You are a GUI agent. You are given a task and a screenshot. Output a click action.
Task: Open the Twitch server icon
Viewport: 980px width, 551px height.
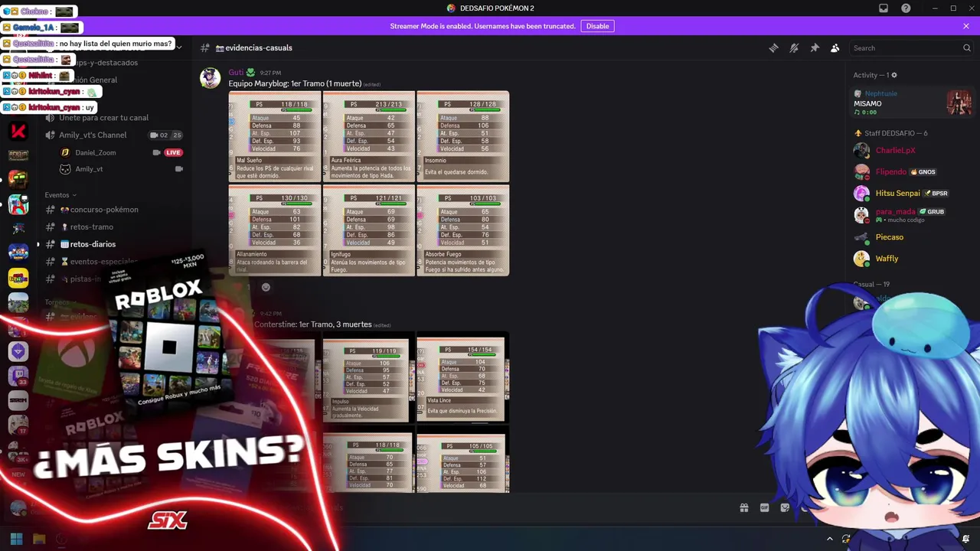[x=18, y=376]
